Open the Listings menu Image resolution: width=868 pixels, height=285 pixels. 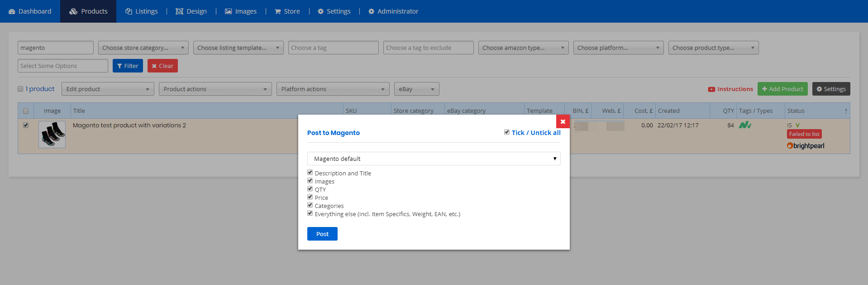[142, 11]
